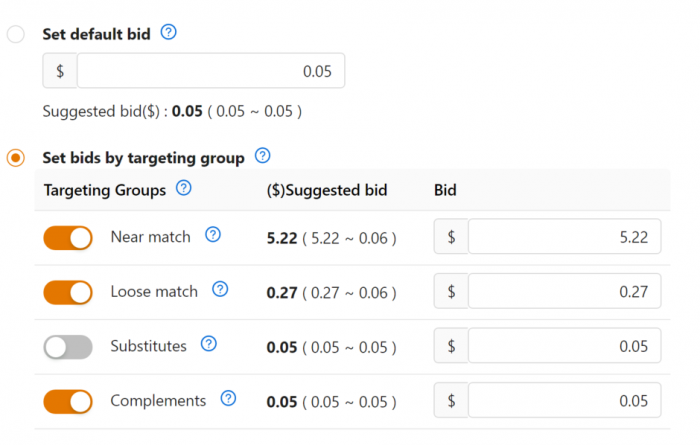Image resolution: width=700 pixels, height=445 pixels.
Task: Open help icon for Set bids by targeting group
Action: 262,156
